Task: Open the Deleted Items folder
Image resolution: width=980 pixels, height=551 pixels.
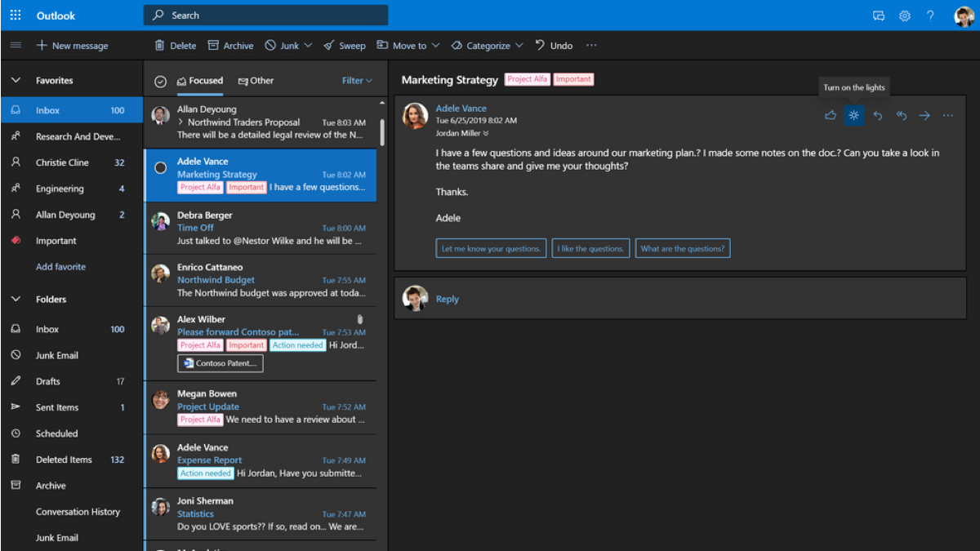Action: [x=71, y=460]
